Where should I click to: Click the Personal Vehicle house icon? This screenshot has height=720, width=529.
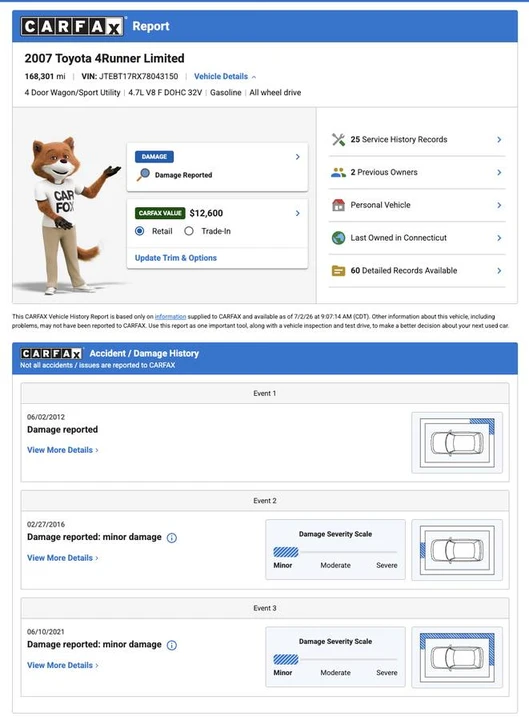[x=338, y=205]
